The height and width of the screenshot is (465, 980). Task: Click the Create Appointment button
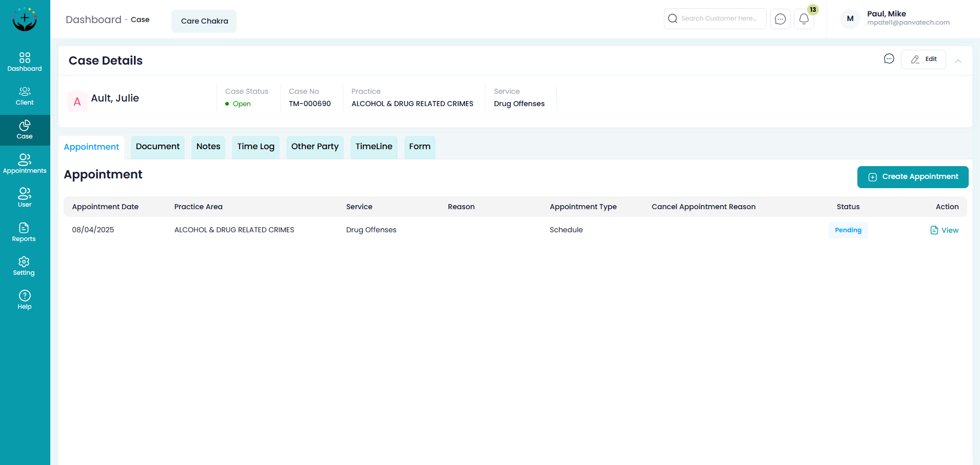(913, 177)
